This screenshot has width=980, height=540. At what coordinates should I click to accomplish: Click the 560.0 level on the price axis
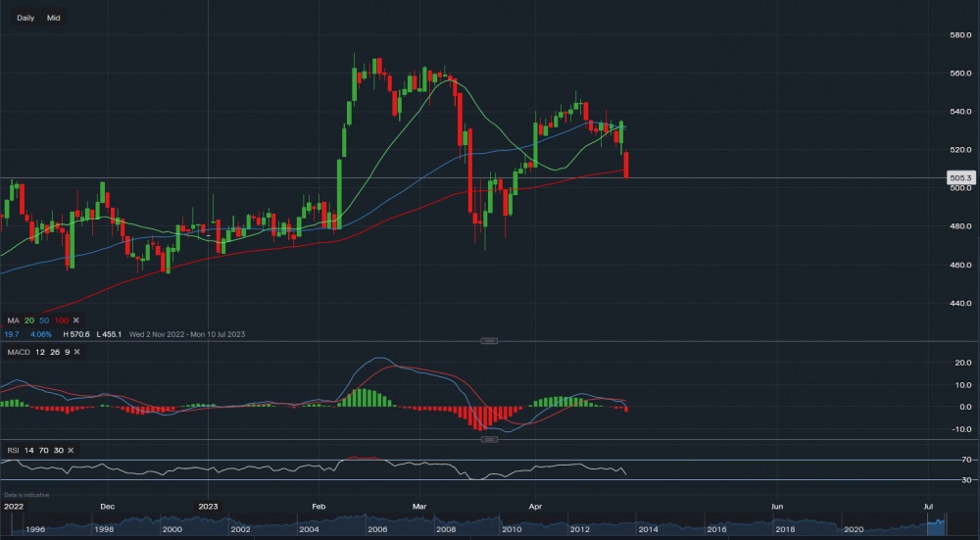coord(959,74)
